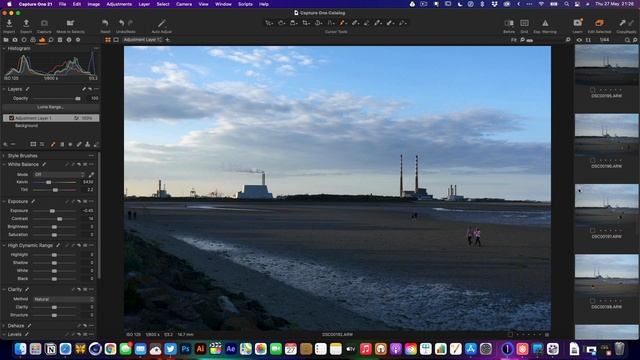The width and height of the screenshot is (640, 360).
Task: Click Fit zoom button above viewer
Action: (513, 40)
